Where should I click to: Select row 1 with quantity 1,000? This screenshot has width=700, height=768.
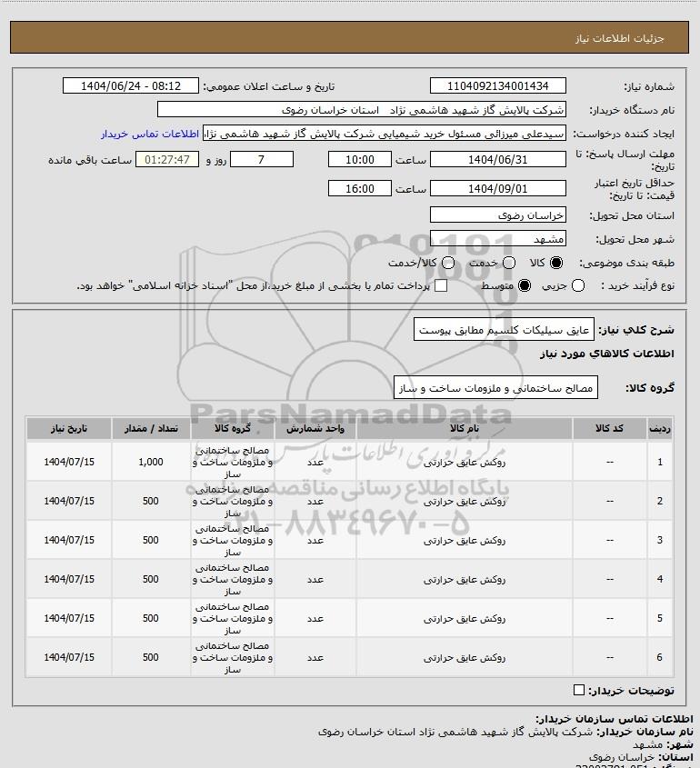pos(350,462)
